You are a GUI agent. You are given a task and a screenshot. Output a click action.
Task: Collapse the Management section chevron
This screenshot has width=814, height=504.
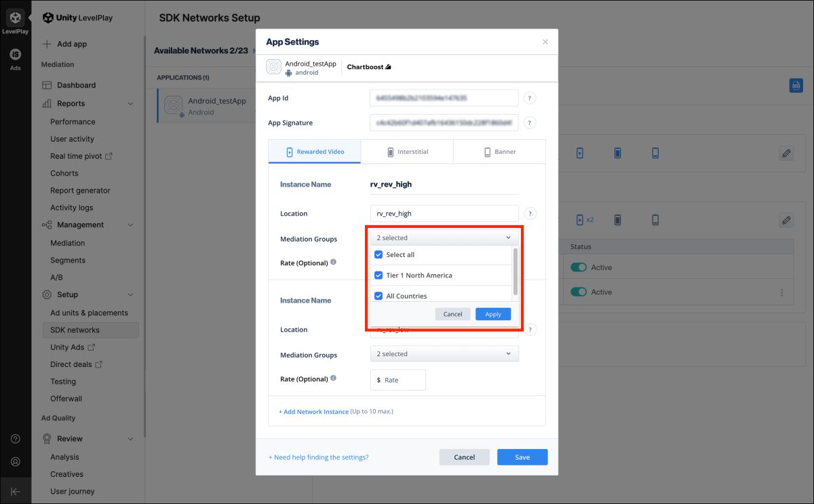coord(131,225)
